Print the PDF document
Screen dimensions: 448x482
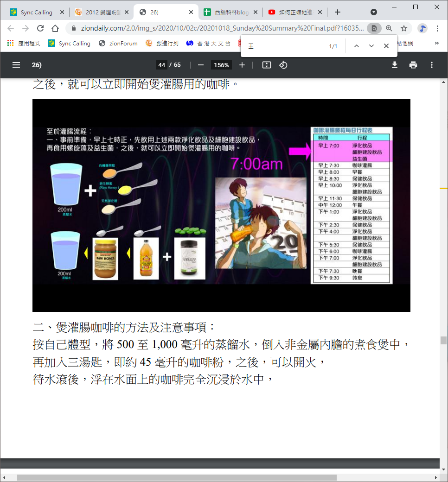point(413,65)
